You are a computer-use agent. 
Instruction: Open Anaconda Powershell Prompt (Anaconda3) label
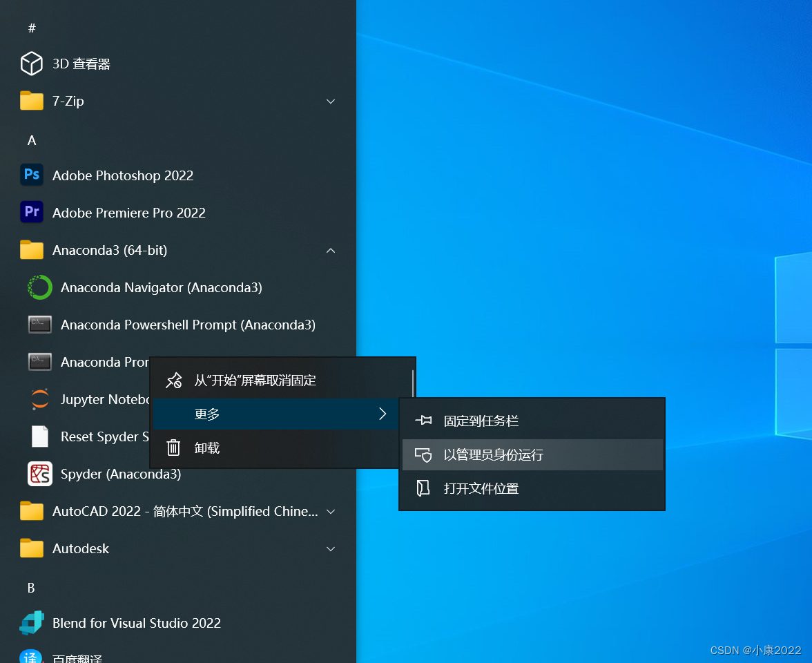(188, 325)
